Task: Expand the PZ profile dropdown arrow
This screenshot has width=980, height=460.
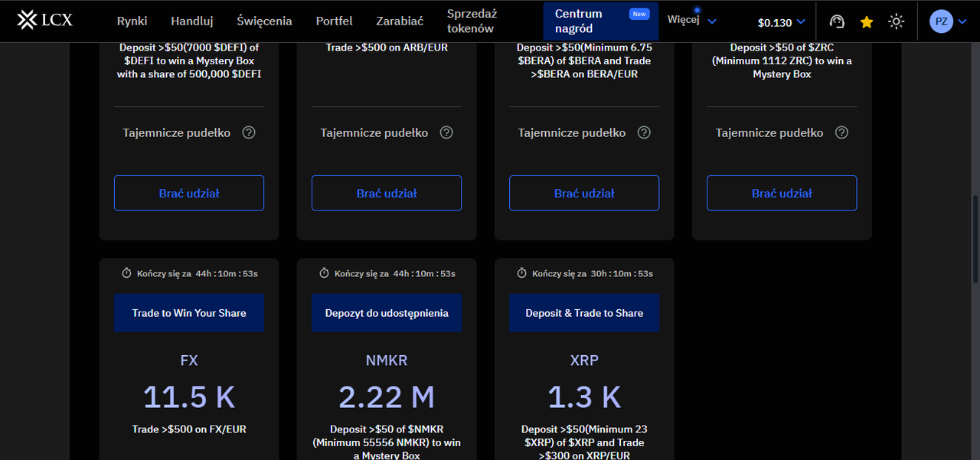Action: 963,22
